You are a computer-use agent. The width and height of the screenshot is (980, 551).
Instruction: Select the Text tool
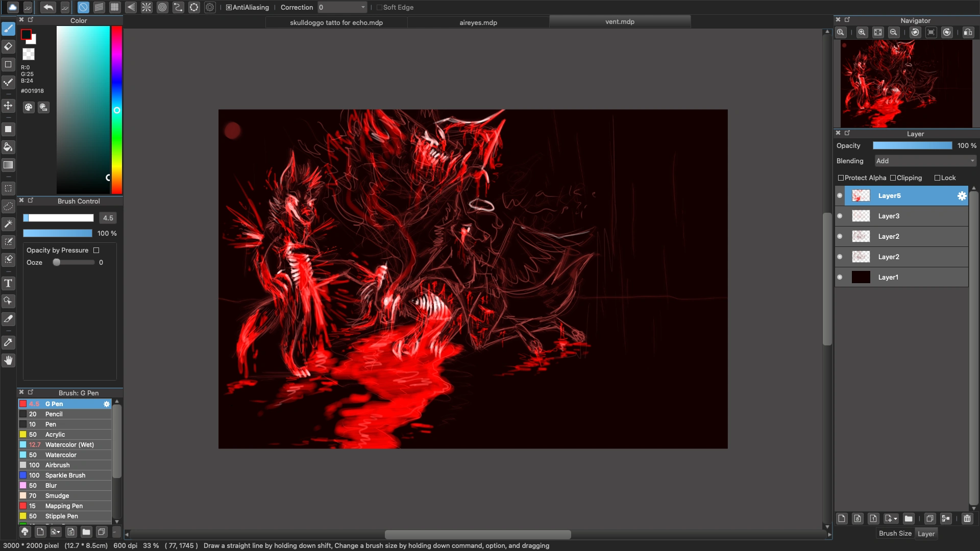(x=8, y=283)
